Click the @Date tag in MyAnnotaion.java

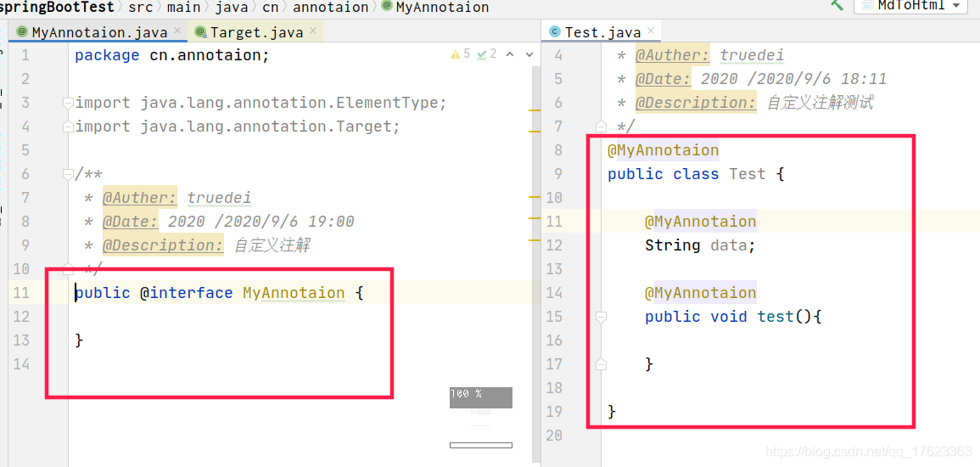pyautogui.click(x=131, y=222)
